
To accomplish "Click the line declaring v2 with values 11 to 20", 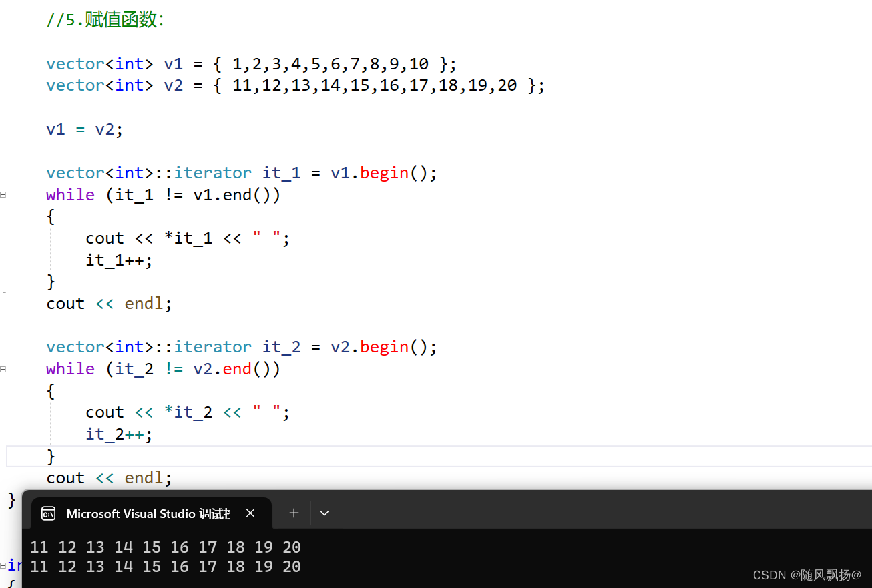I will (296, 85).
